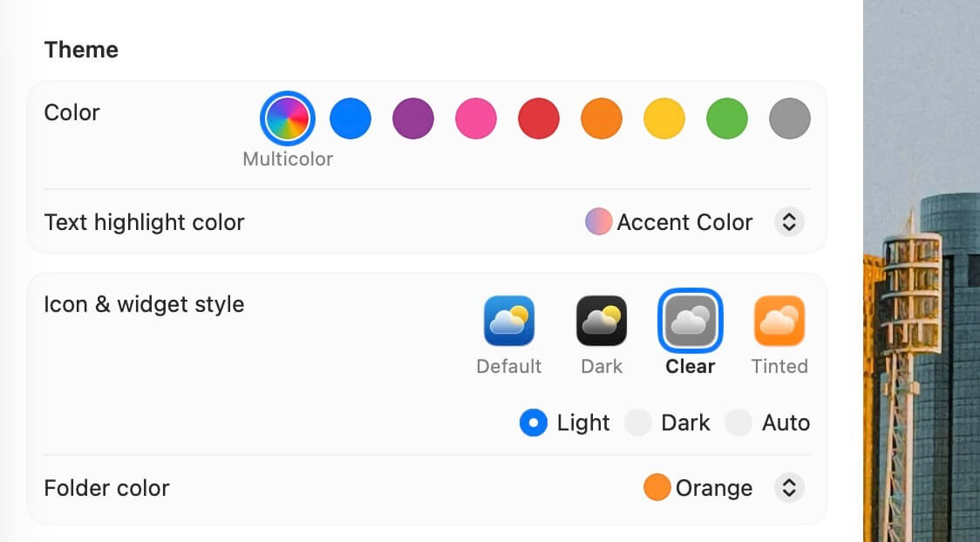Select the Tinted icon style
This screenshot has height=542, width=980.
[x=779, y=322]
